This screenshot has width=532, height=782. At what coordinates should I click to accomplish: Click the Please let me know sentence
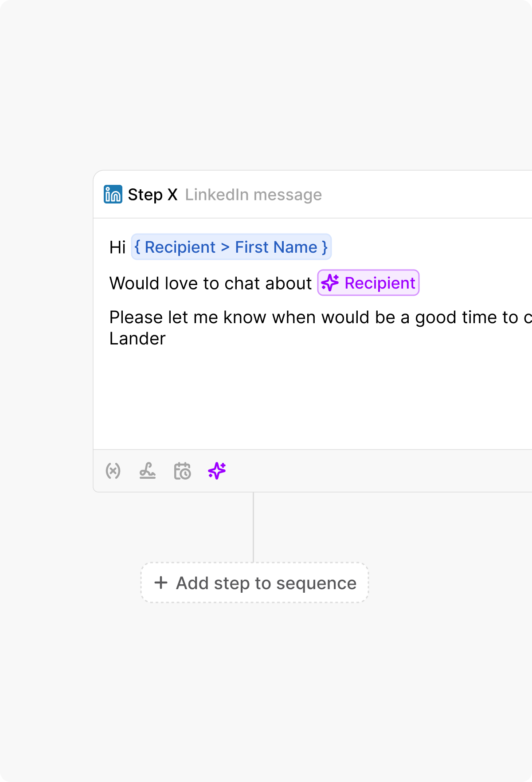[266, 317]
